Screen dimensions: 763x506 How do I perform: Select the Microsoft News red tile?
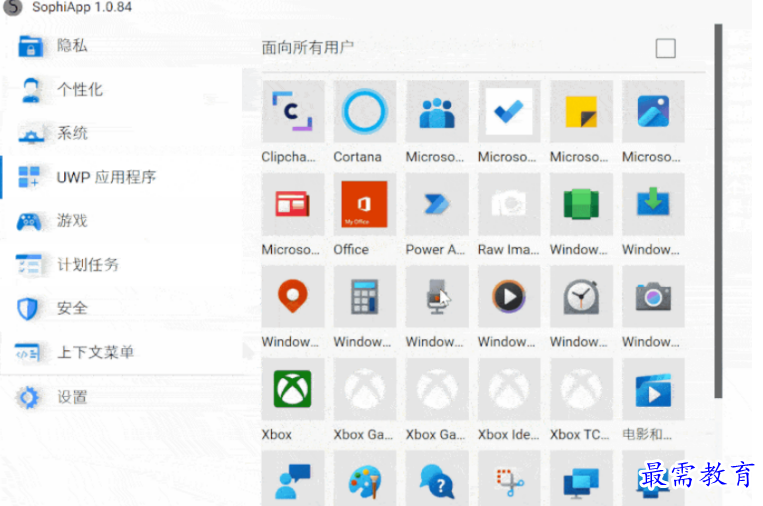tap(292, 204)
